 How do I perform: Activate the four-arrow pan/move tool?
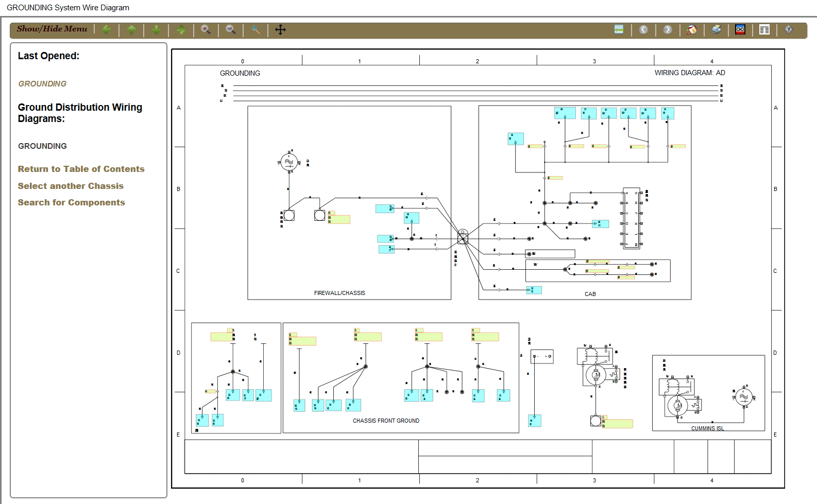coord(280,30)
